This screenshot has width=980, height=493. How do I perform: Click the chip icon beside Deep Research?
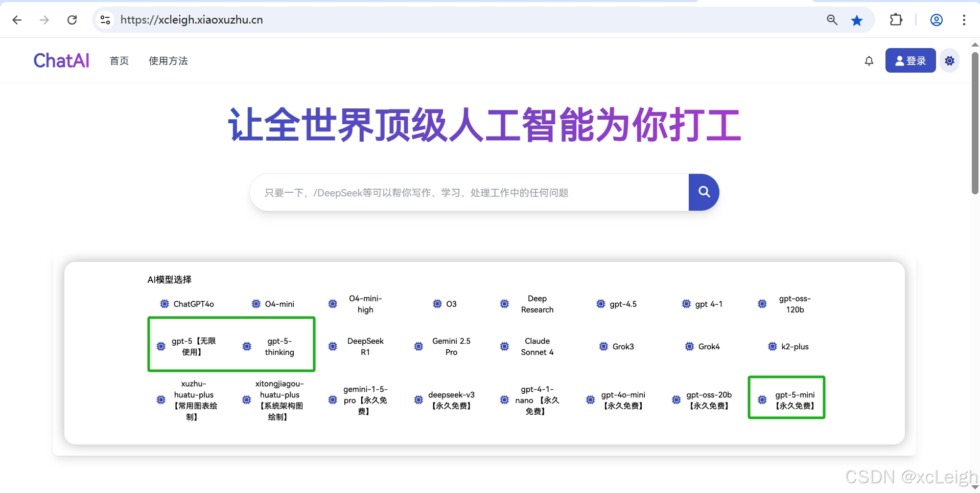point(504,304)
